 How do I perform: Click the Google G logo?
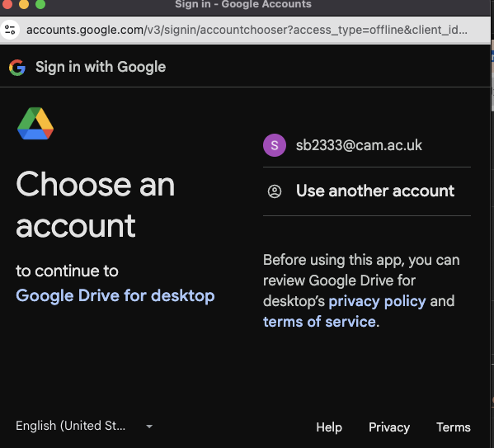click(17, 68)
